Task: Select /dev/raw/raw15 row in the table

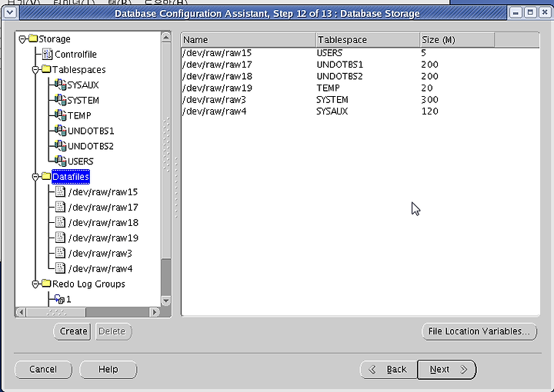Action: [x=360, y=53]
